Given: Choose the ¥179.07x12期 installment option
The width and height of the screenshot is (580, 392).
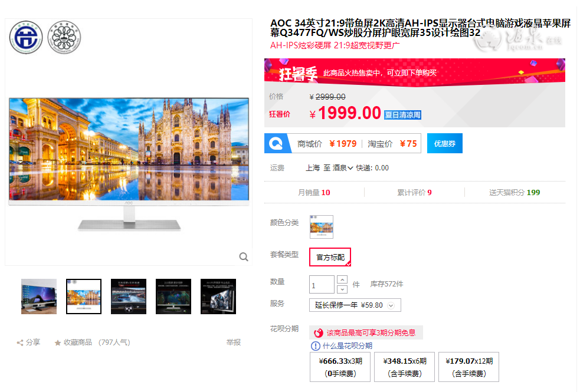Looking at the screenshot, I should pyautogui.click(x=468, y=367).
